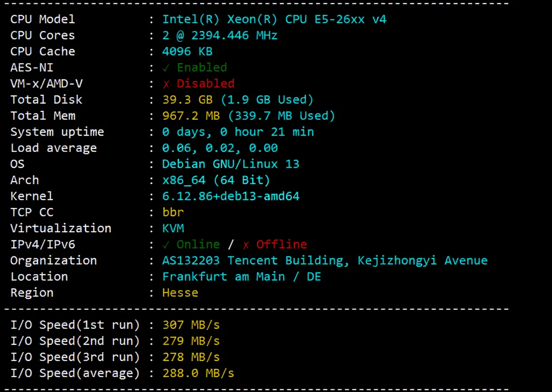Click the TCP CC label
This screenshot has width=552, height=392.
coord(32,212)
